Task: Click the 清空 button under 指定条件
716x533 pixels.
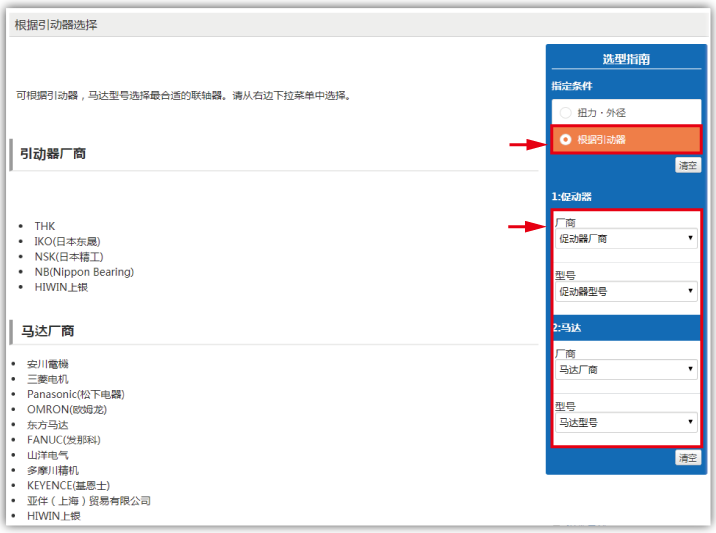Action: 688,165
